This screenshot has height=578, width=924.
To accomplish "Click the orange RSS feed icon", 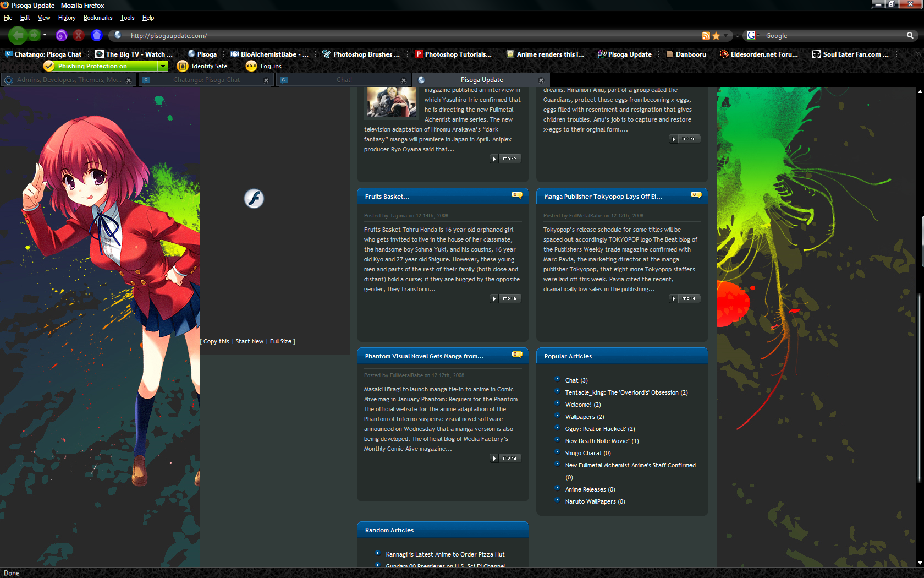I will 706,36.
